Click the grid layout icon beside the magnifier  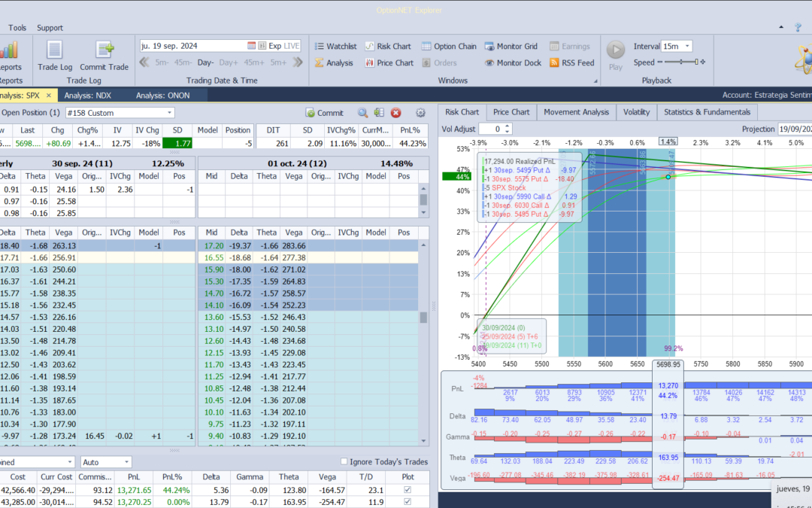[x=379, y=113]
